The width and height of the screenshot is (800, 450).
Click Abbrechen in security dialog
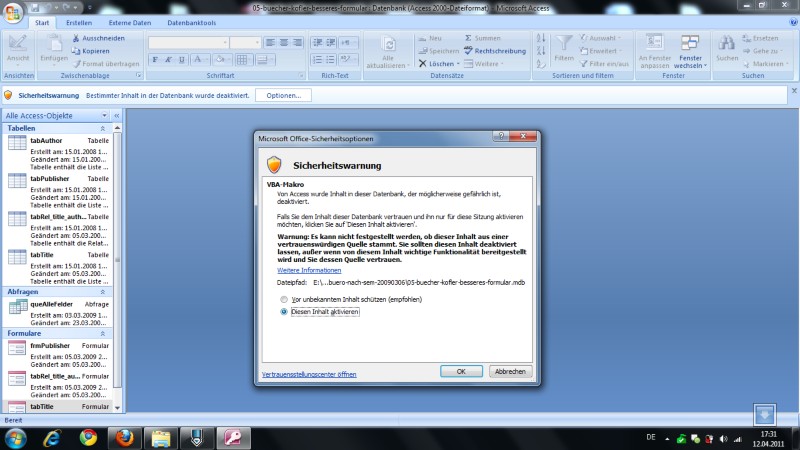pos(510,371)
